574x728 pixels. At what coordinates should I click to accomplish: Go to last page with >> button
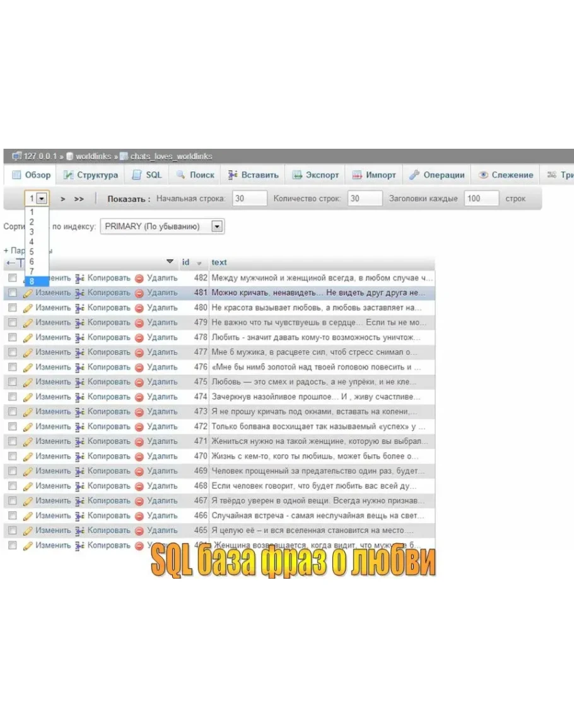point(79,199)
